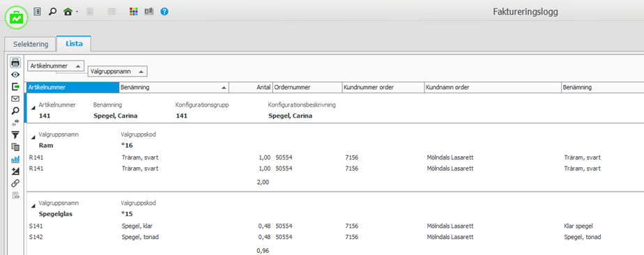Image resolution: width=644 pixels, height=255 pixels.
Task: Click the Valgruppsnamn grouping chip
Action: (118, 72)
